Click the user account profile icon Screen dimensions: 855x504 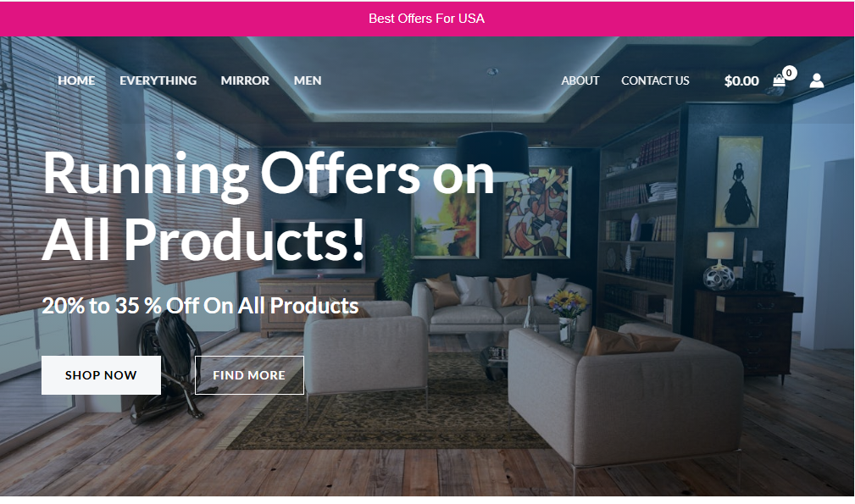816,80
